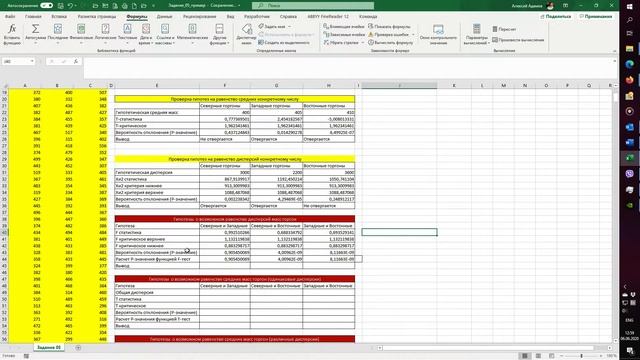This screenshot has height=360, width=640.
Task: Open the Windows Start menu
Action: click(629, 7)
